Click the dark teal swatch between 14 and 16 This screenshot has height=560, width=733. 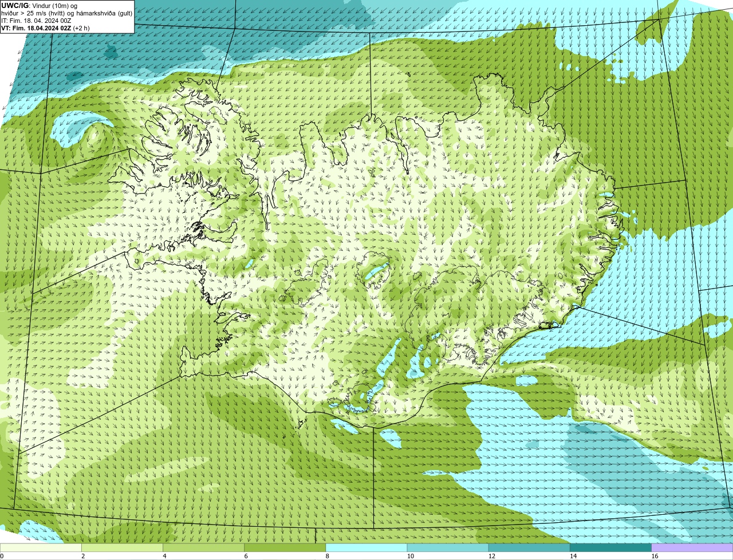click(x=611, y=548)
